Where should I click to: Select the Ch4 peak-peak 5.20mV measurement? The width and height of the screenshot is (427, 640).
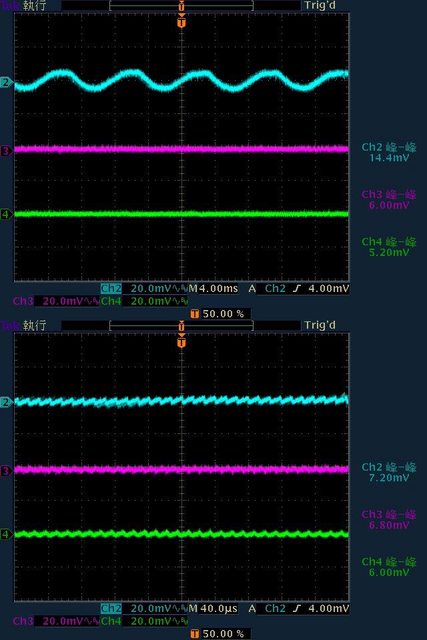point(389,247)
